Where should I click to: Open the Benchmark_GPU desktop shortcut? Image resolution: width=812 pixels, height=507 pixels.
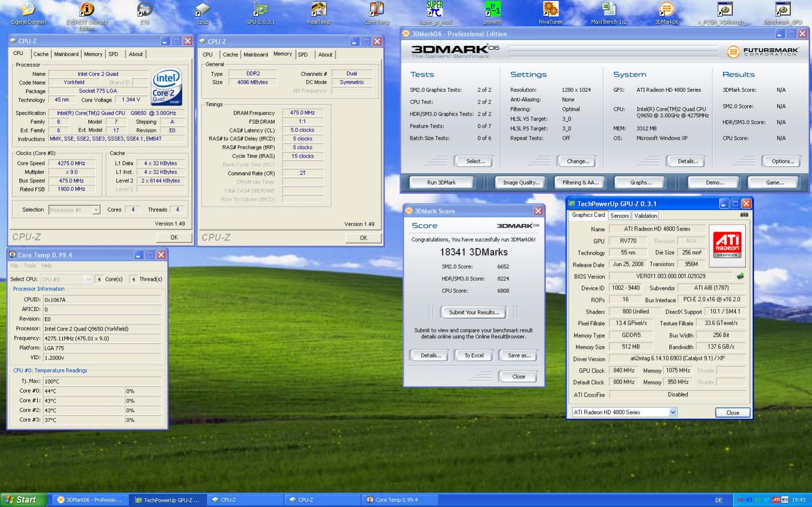click(782, 13)
